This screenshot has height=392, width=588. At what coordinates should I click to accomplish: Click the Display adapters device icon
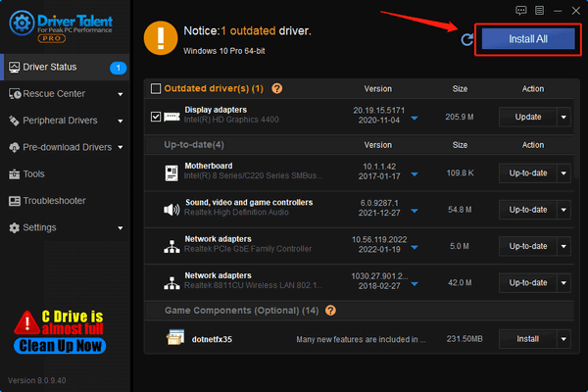pyautogui.click(x=171, y=117)
